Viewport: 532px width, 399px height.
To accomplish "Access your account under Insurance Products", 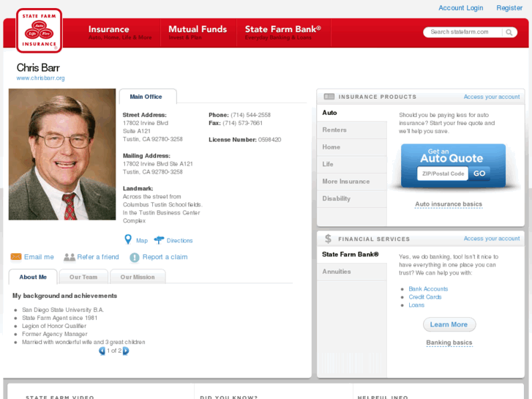I will pyautogui.click(x=492, y=97).
